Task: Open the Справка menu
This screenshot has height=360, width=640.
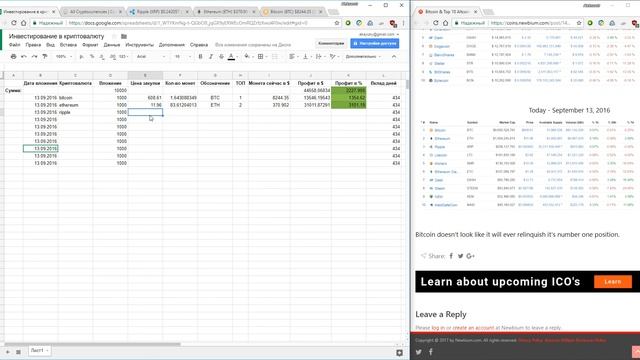Action: tap(199, 44)
